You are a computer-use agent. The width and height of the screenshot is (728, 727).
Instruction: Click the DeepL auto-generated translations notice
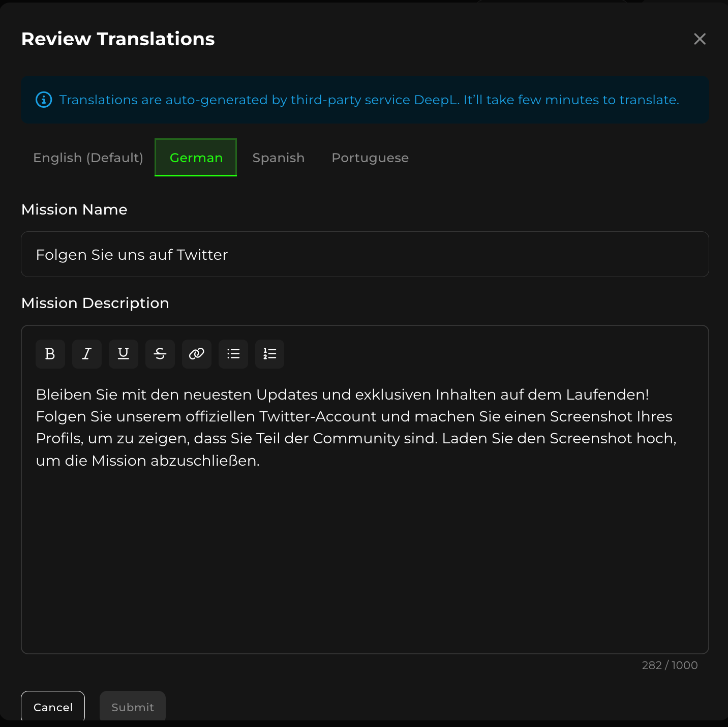369,100
